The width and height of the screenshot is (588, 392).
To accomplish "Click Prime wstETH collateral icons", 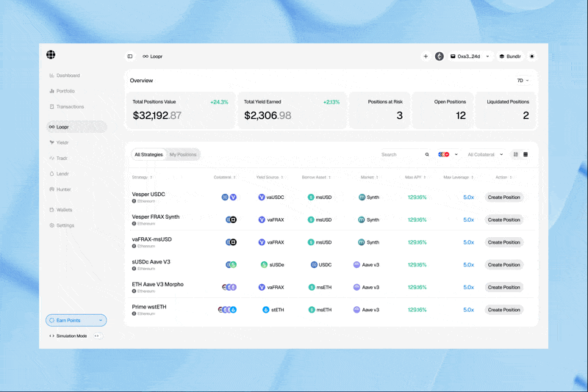I will [x=227, y=310].
